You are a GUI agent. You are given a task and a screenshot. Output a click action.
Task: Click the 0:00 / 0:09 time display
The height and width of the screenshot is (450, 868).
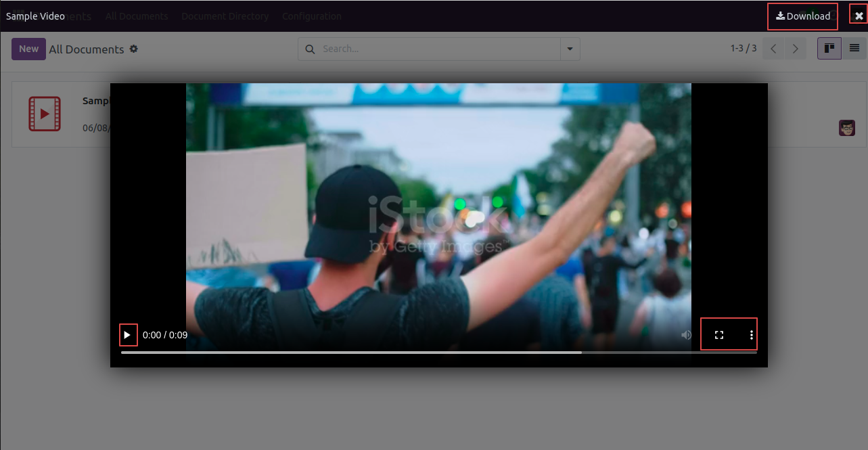(165, 335)
